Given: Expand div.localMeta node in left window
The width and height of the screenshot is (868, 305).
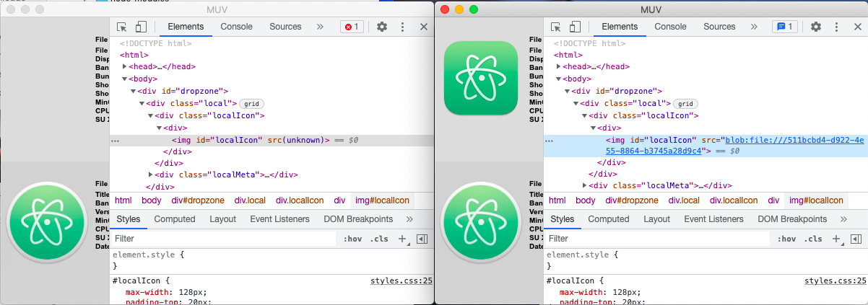Looking at the screenshot, I should click(x=151, y=174).
